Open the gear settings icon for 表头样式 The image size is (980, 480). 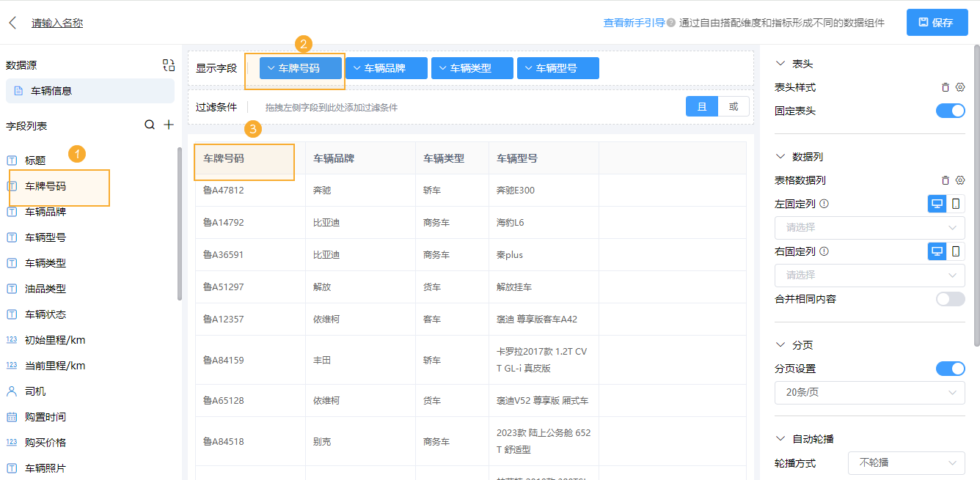[960, 86]
